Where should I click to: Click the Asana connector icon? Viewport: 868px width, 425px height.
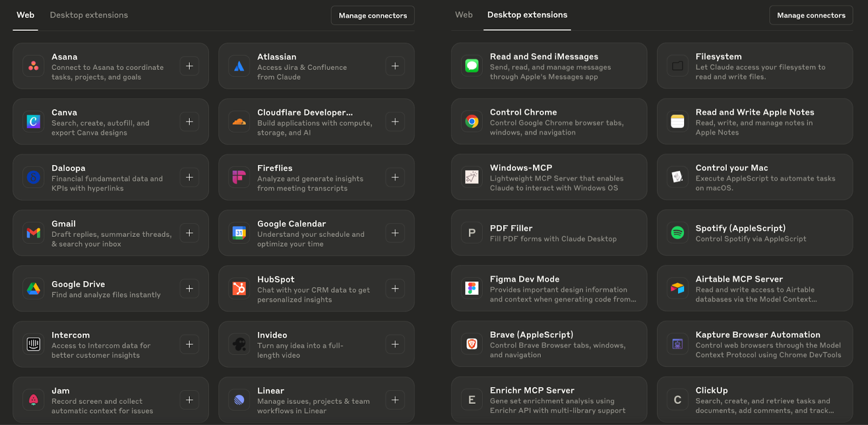pyautogui.click(x=34, y=66)
